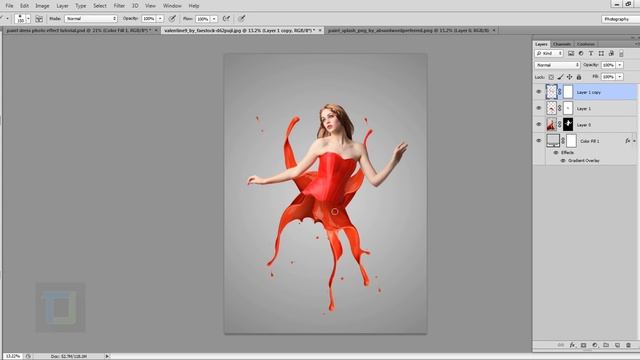Create new adjustment layer icon
The image size is (640, 360).
tap(595, 345)
